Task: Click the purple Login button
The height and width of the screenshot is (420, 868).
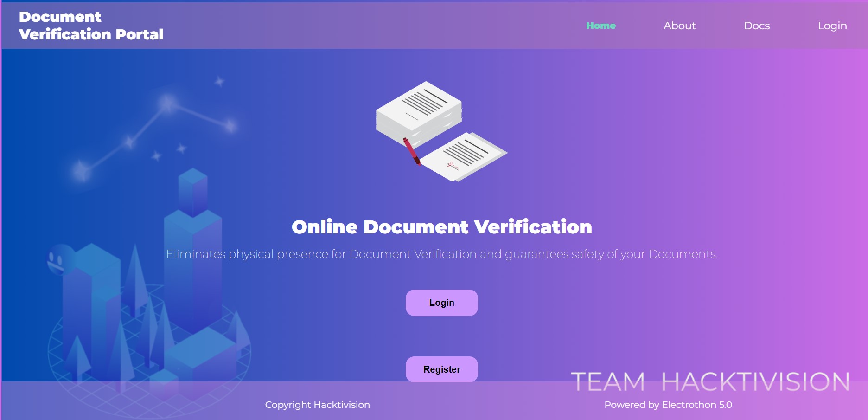Action: (442, 303)
